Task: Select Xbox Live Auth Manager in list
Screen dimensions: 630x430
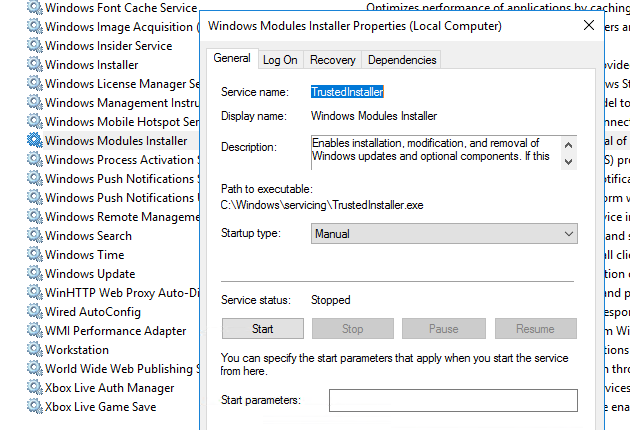Action: 110,387
